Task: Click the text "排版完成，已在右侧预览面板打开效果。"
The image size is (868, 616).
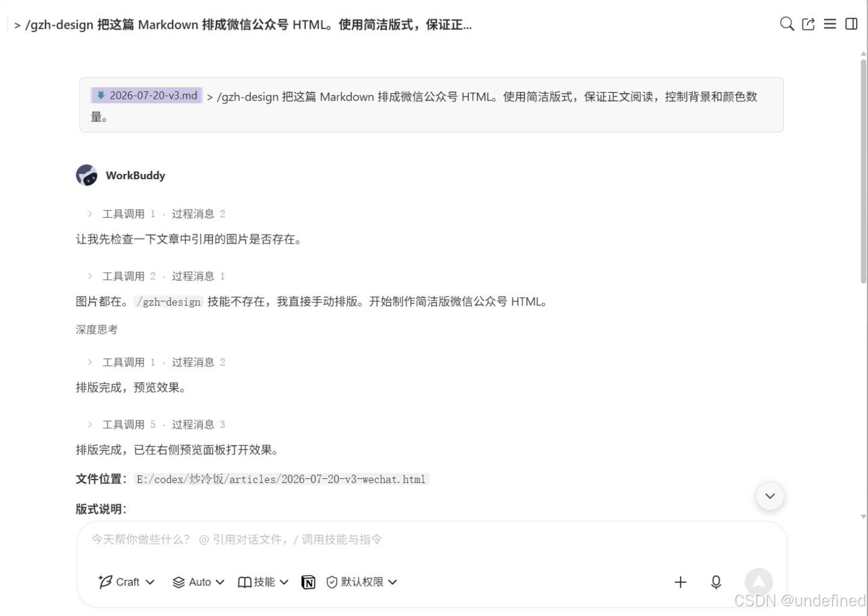Action: pos(178,450)
